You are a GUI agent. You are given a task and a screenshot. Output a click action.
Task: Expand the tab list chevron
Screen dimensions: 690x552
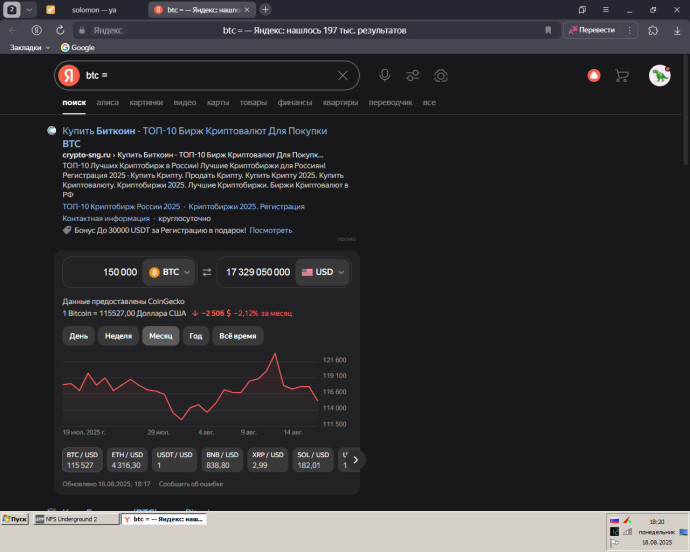(x=29, y=9)
